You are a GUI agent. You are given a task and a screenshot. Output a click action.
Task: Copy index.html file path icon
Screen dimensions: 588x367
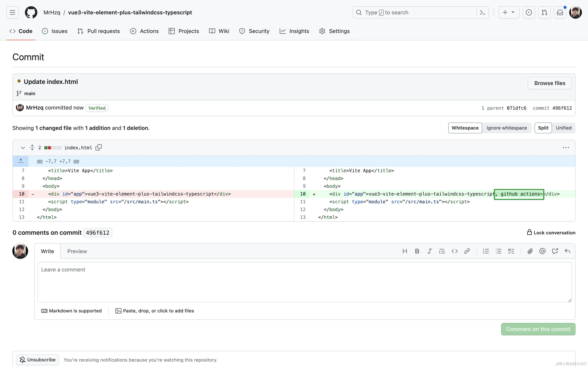point(98,148)
